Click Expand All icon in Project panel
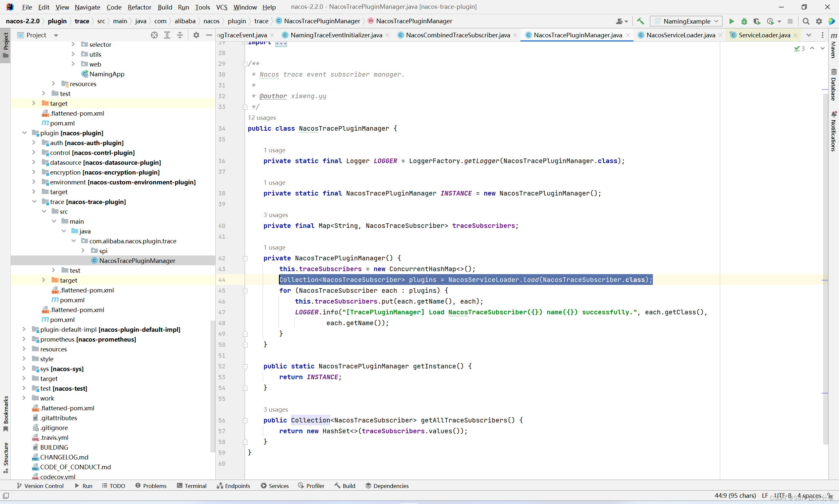 click(x=167, y=35)
